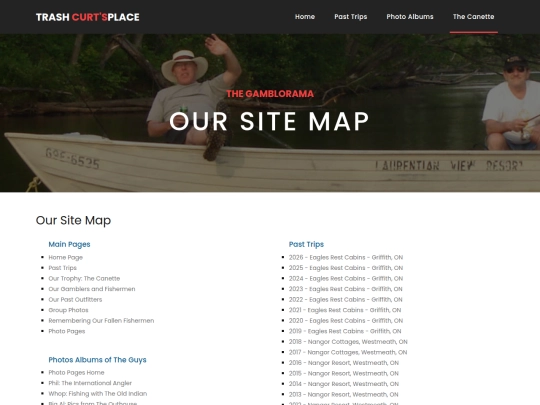Image resolution: width=540 pixels, height=405 pixels.
Task: Click the Main Pages heading
Action: click(x=69, y=244)
